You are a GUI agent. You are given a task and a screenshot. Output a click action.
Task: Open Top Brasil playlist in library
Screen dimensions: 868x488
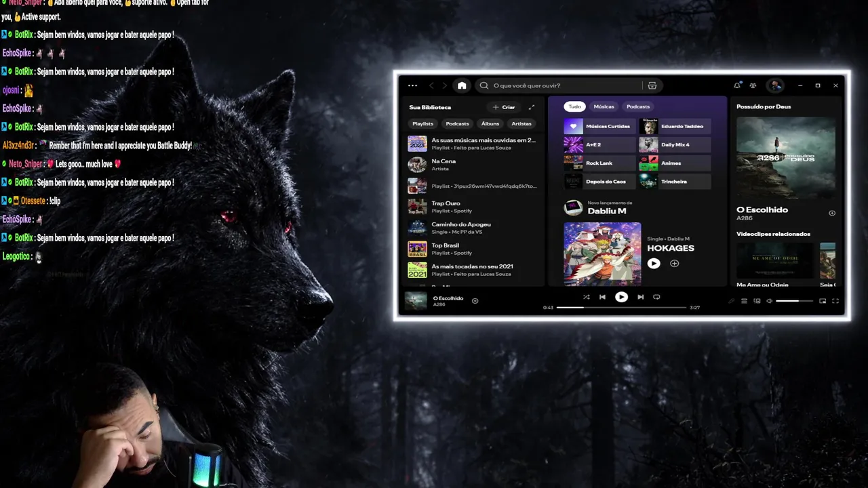pyautogui.click(x=473, y=248)
